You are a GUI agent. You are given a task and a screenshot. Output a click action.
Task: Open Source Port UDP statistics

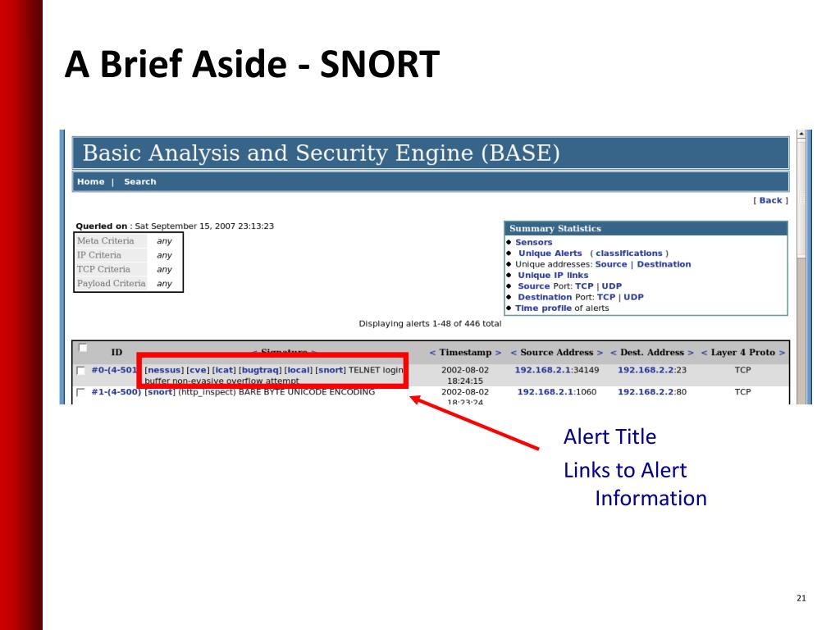tap(612, 286)
